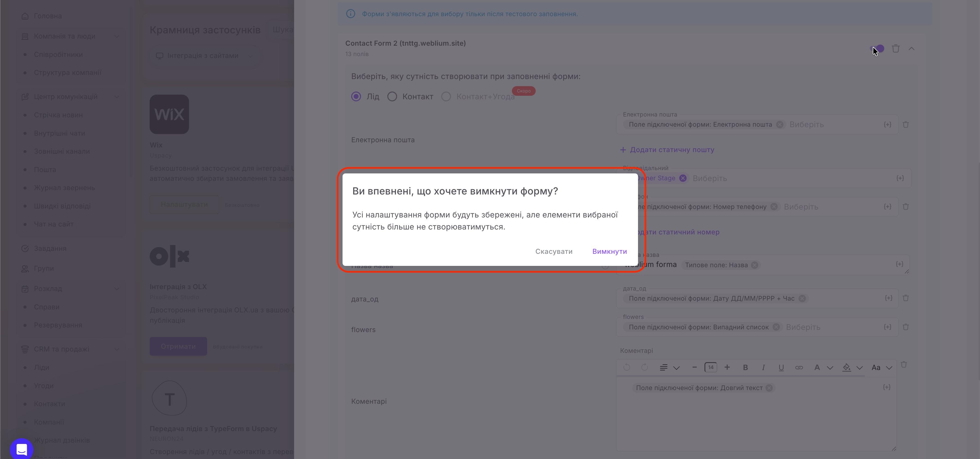The height and width of the screenshot is (459, 980).
Task: Collapse the Contact Form 2 section chevron
Action: [912, 49]
